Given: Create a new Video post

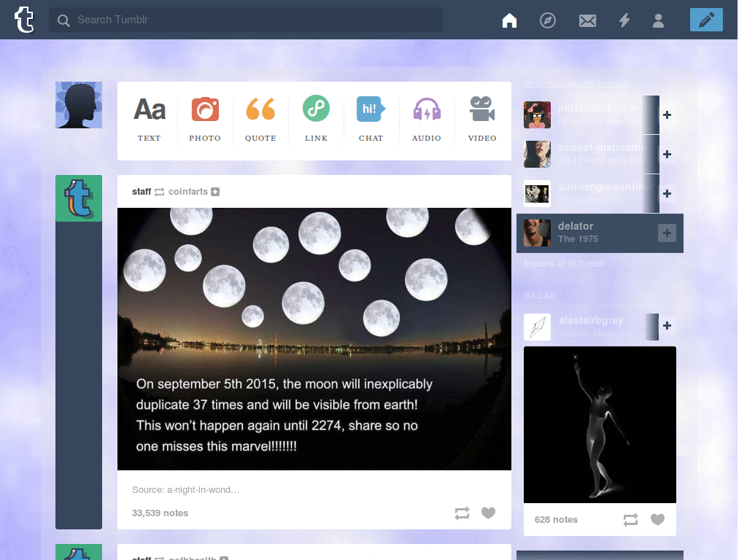Looking at the screenshot, I should point(482,119).
